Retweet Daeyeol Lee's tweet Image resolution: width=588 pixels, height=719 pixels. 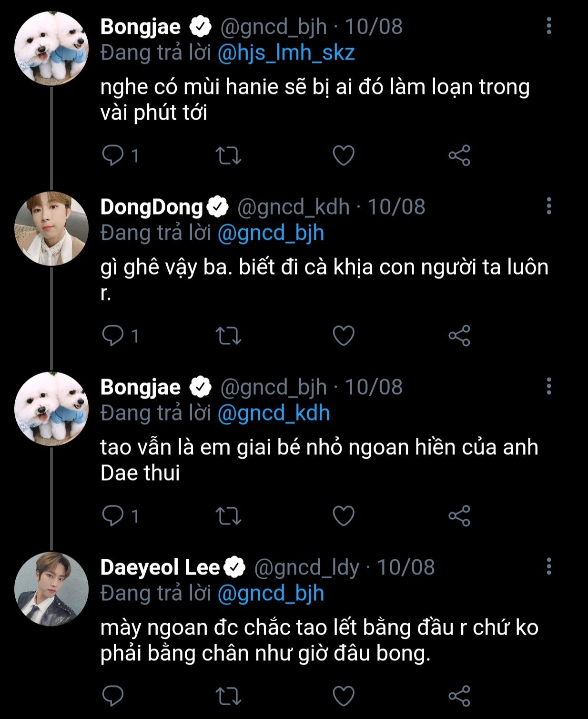(229, 696)
